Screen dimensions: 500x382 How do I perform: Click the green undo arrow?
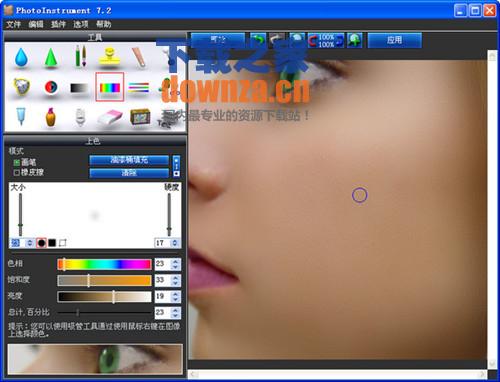[x=258, y=40]
